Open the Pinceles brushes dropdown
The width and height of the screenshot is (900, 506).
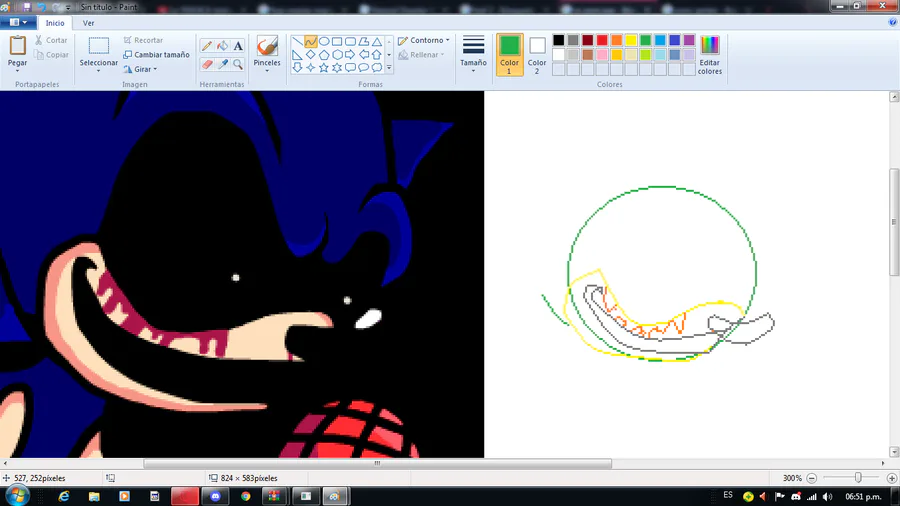[x=267, y=70]
